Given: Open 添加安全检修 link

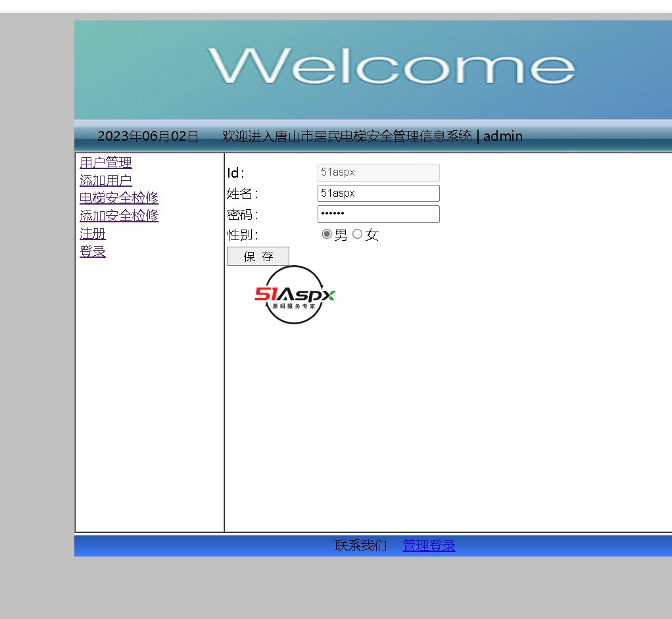Looking at the screenshot, I should coord(119,215).
